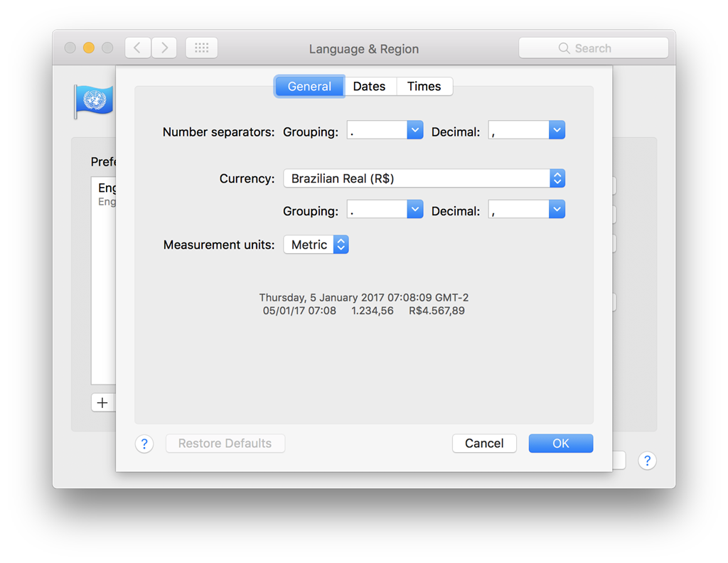This screenshot has height=563, width=728.
Task: Click the short date sample 05/01/17 07:08
Action: pyautogui.click(x=299, y=311)
